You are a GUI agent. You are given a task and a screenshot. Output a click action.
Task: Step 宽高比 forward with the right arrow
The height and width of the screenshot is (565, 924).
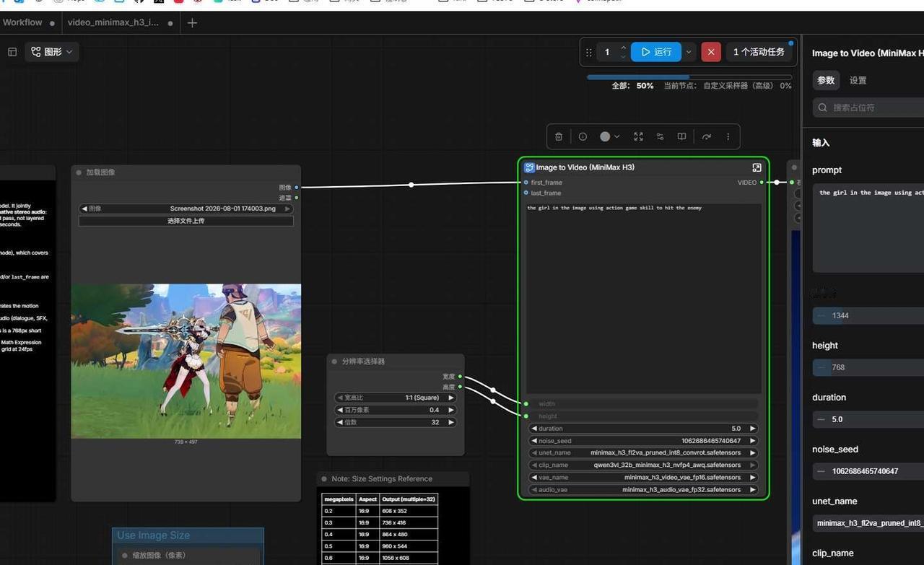tap(451, 398)
